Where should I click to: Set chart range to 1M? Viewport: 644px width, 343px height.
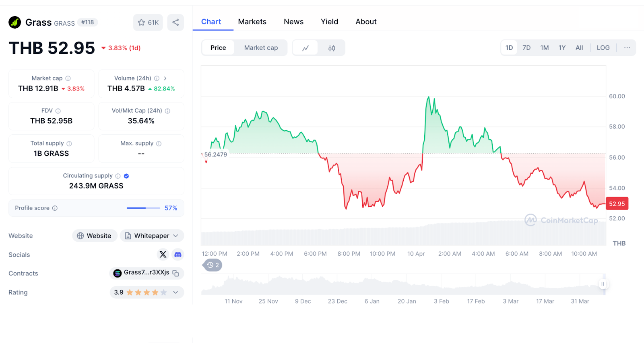pyautogui.click(x=545, y=48)
